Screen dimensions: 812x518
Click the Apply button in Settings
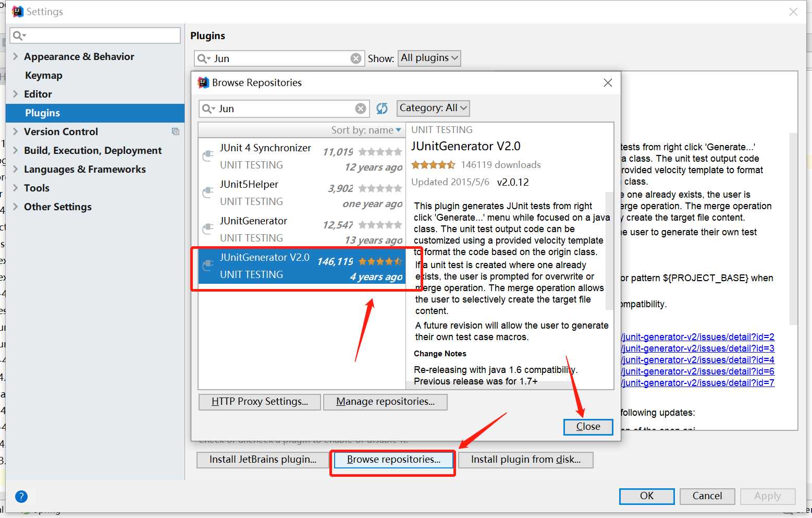[x=768, y=496]
